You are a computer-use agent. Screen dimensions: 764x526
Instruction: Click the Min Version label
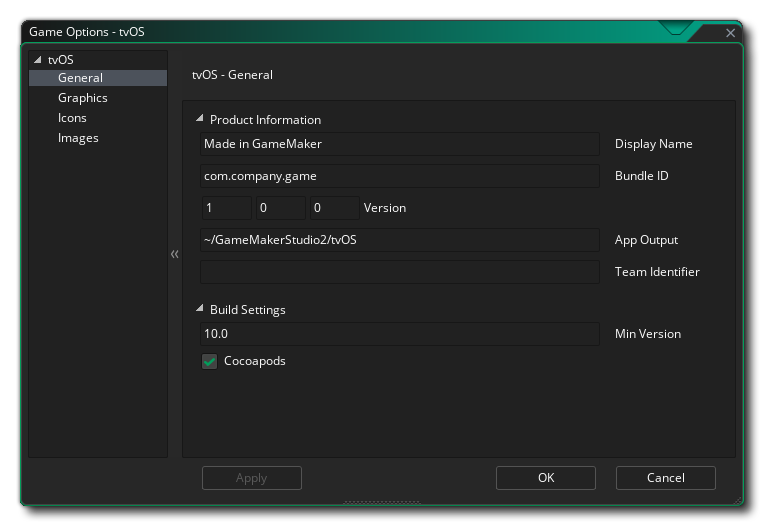coord(648,334)
